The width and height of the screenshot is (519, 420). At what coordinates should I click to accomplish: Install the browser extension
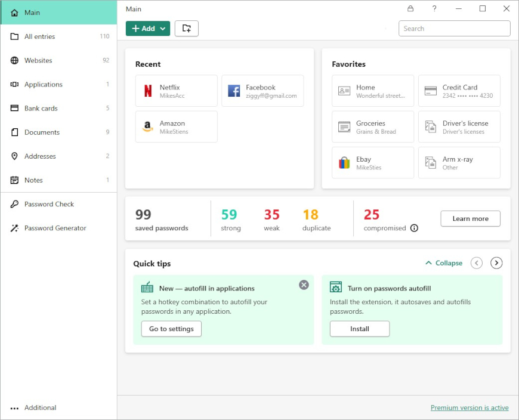[x=359, y=329]
